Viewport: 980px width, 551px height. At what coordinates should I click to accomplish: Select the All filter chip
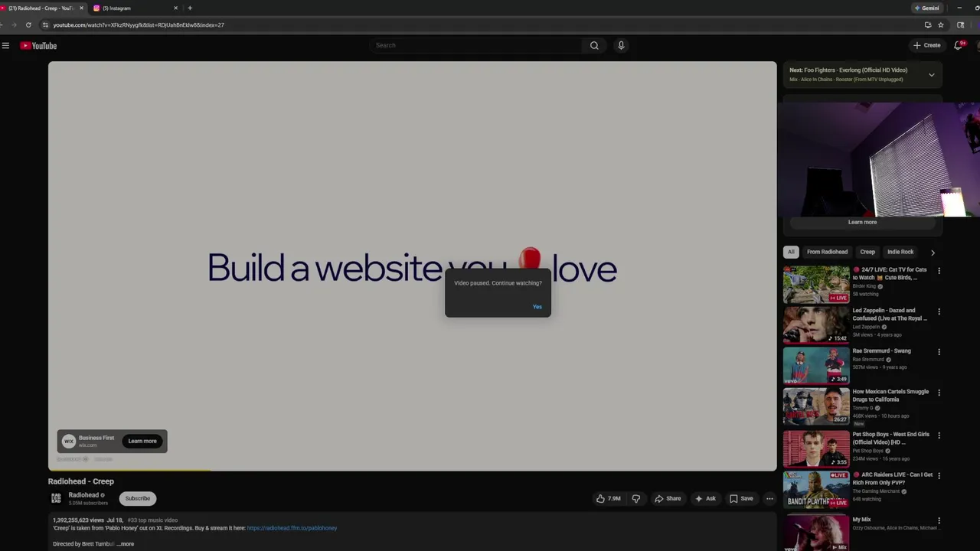(x=791, y=252)
